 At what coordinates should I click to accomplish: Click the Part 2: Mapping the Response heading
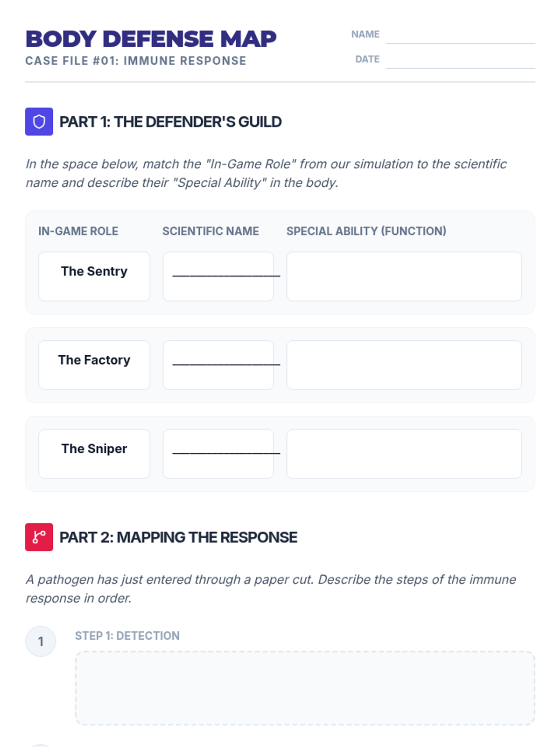[x=178, y=537]
